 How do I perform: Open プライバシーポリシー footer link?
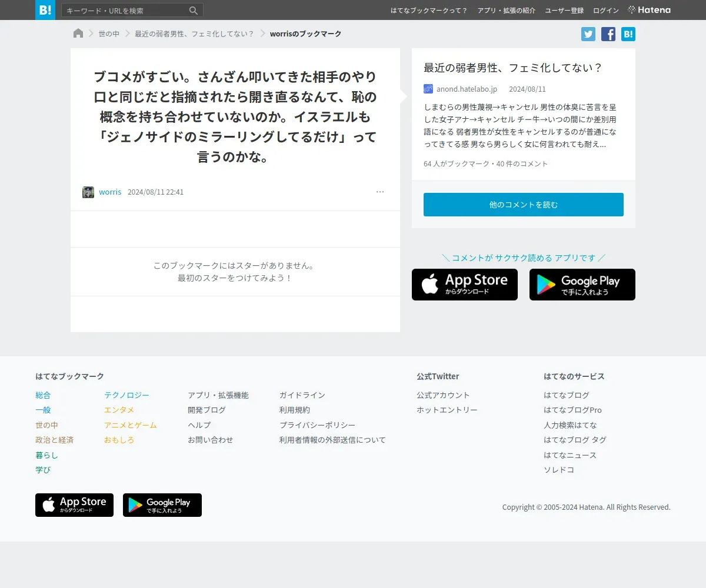(318, 425)
